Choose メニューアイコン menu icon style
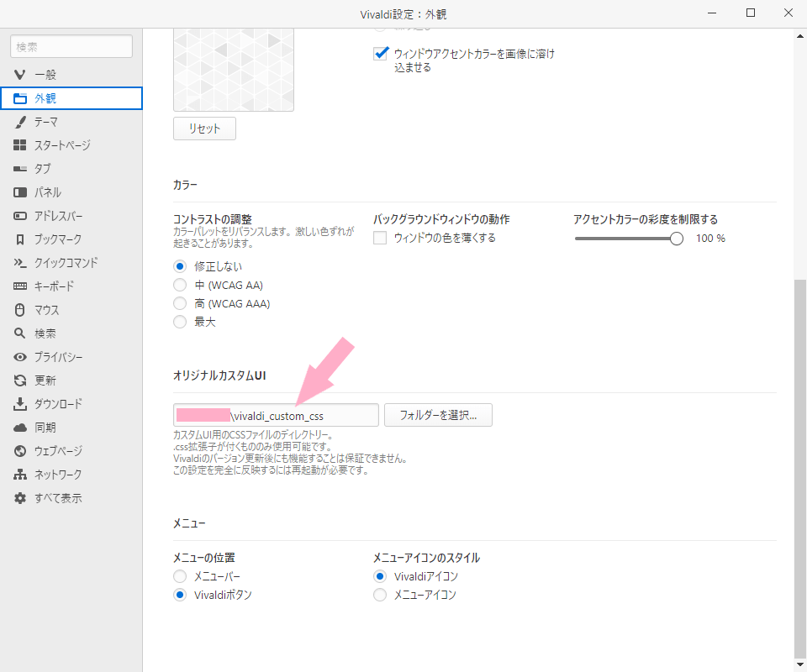The image size is (807, 672). tap(380, 595)
